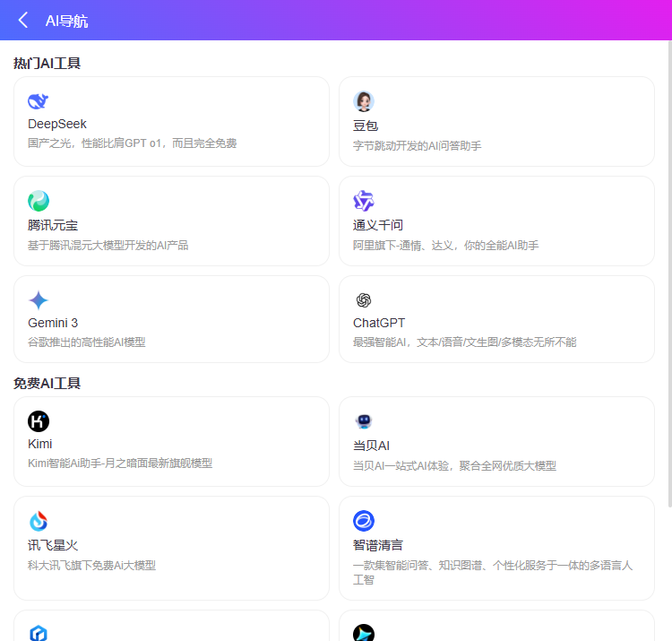The image size is (672, 641).
Task: Open the Gemini 3 title link
Action: [x=53, y=323]
